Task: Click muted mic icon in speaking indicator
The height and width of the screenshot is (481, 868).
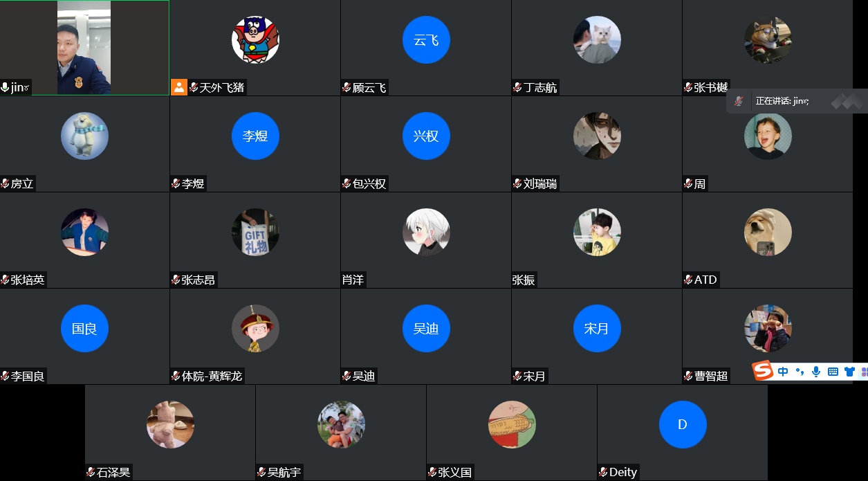Action: coord(739,101)
